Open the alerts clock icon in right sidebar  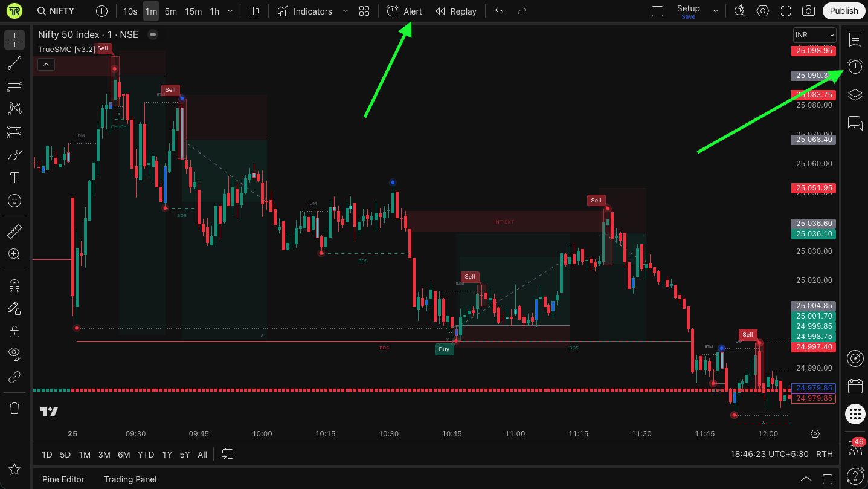(x=855, y=66)
